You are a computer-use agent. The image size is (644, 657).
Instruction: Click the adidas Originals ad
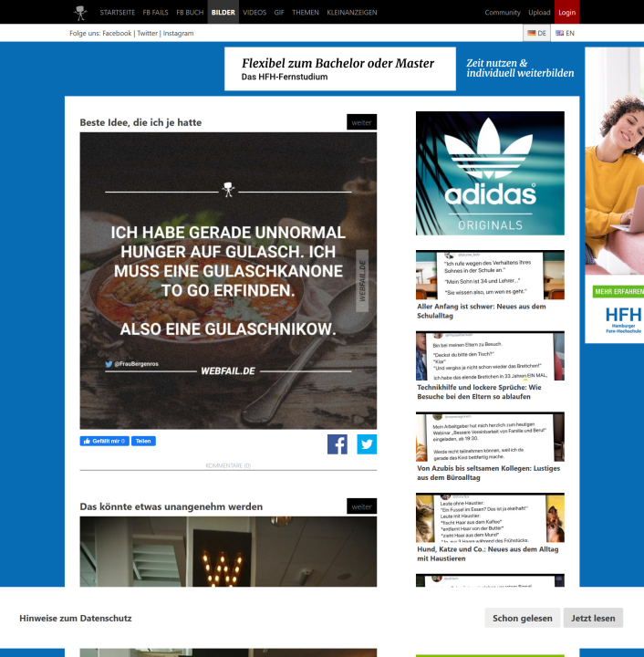(x=490, y=173)
